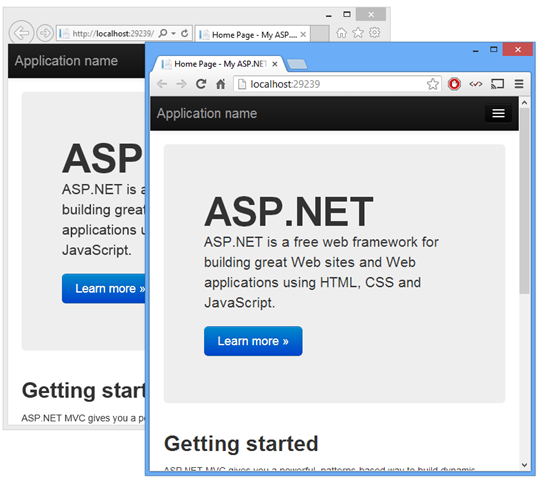Click Application name brand link in Chrome page
The width and height of the screenshot is (543, 480).
coord(207,114)
